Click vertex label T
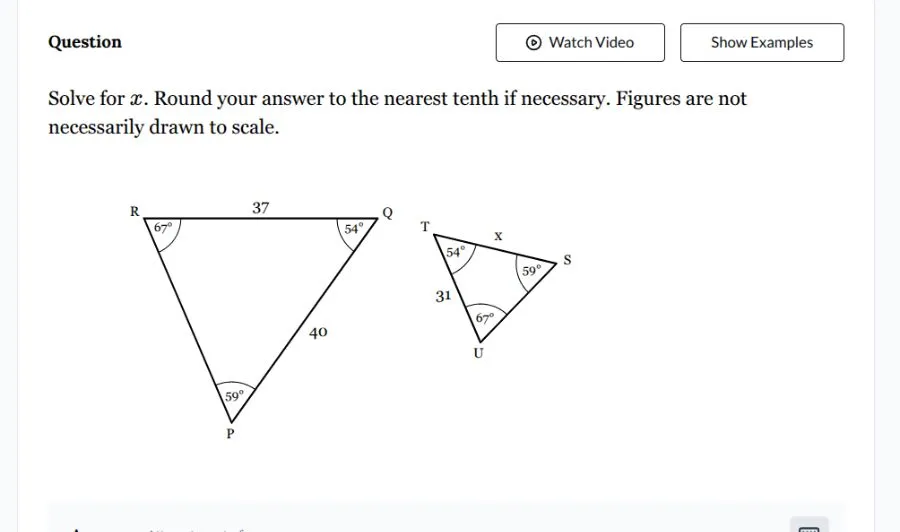This screenshot has height=532, width=900. (425, 227)
